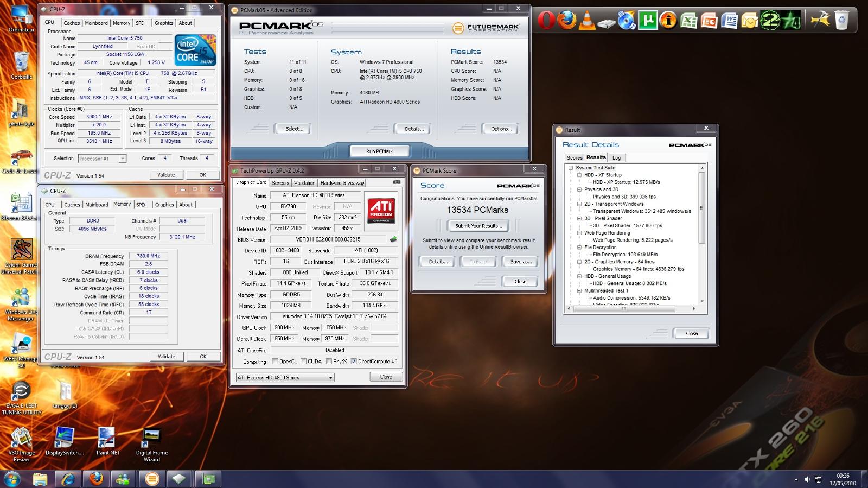Click the Run PCMark button

379,151
